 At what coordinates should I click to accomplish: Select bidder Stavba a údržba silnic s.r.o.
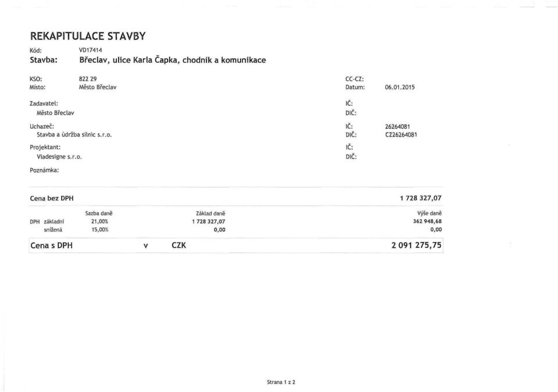pyautogui.click(x=74, y=135)
